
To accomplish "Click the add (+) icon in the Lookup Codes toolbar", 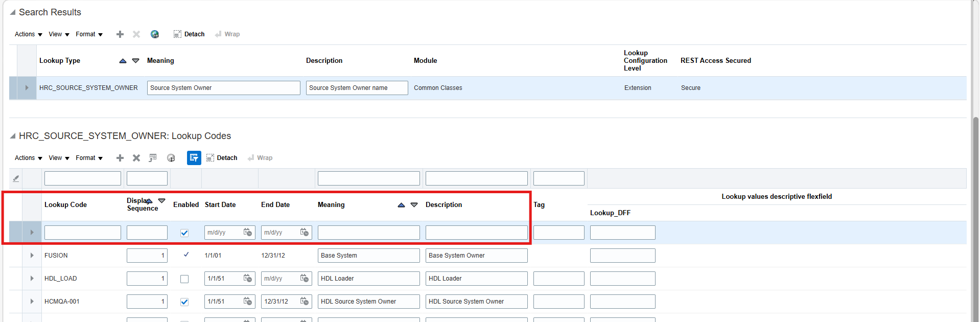I will 120,158.
